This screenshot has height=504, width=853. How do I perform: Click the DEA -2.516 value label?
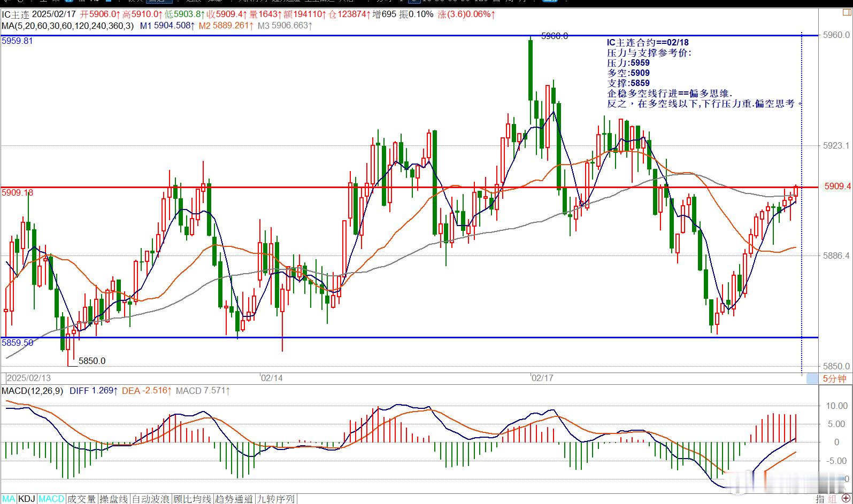147,391
